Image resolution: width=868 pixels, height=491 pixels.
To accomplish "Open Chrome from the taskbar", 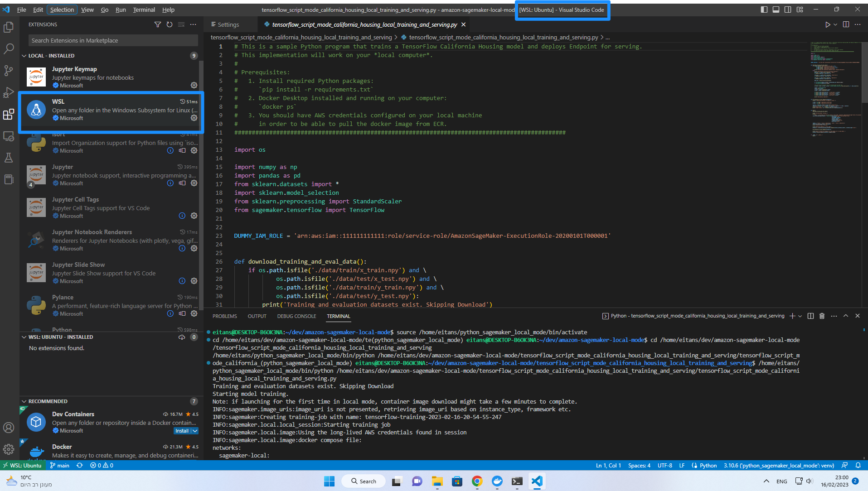I will [x=477, y=481].
